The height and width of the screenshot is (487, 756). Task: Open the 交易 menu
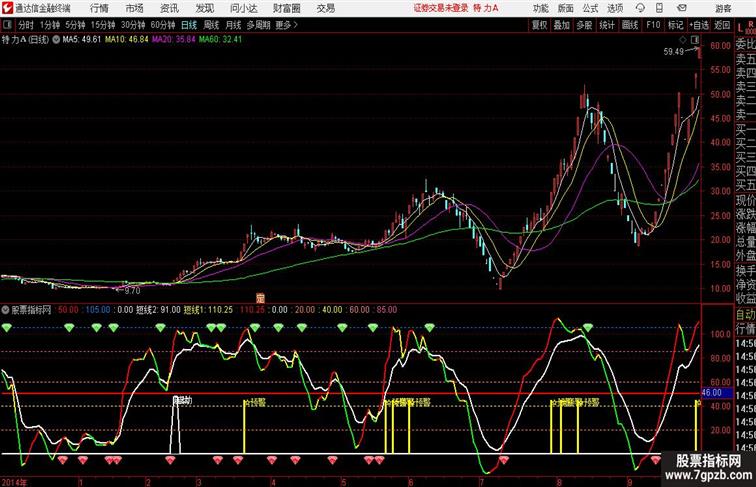tap(325, 8)
